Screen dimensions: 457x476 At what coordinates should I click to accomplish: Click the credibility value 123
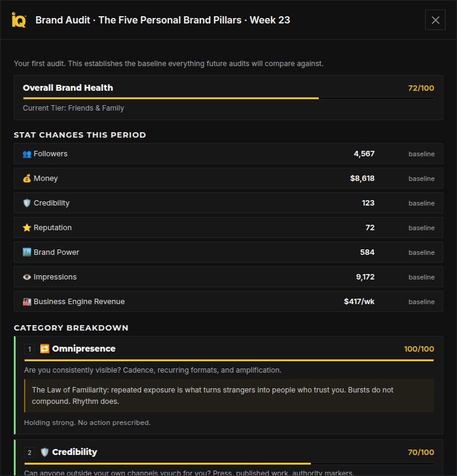(368, 203)
